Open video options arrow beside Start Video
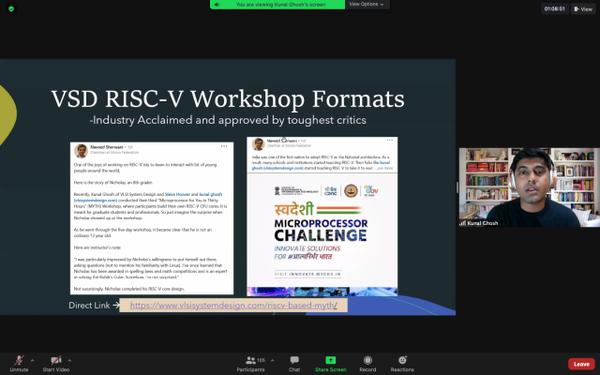The image size is (600, 375). [69, 360]
